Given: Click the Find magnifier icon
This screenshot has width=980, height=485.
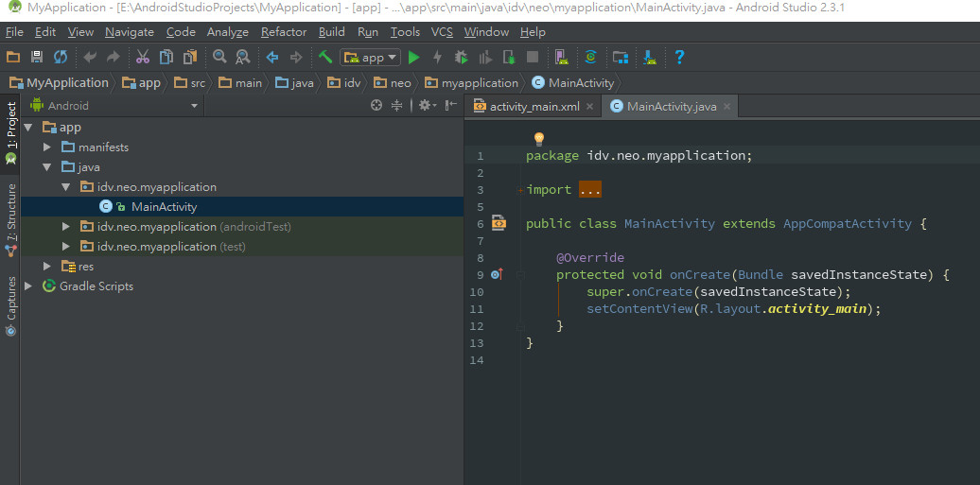Looking at the screenshot, I should (219, 58).
